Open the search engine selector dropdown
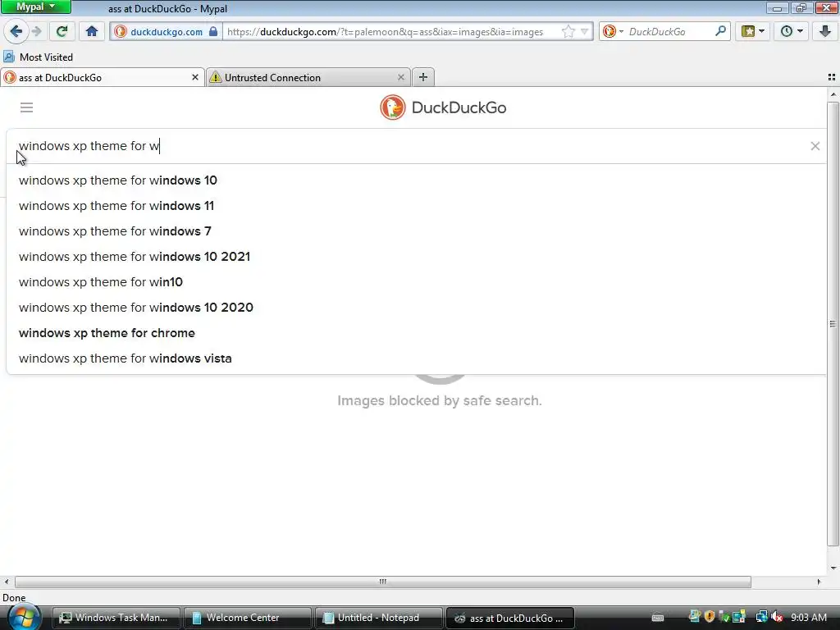 pyautogui.click(x=612, y=32)
